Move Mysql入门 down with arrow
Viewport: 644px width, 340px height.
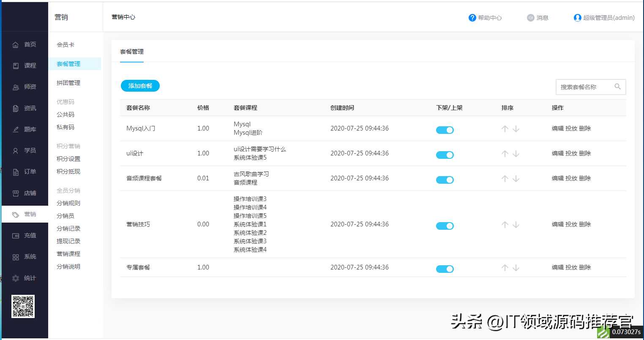coord(516,129)
